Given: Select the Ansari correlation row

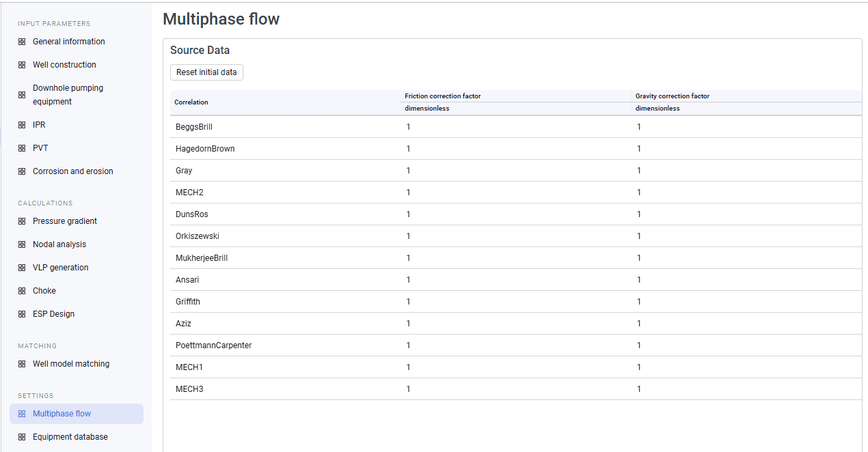Looking at the screenshot, I should pyautogui.click(x=516, y=280).
